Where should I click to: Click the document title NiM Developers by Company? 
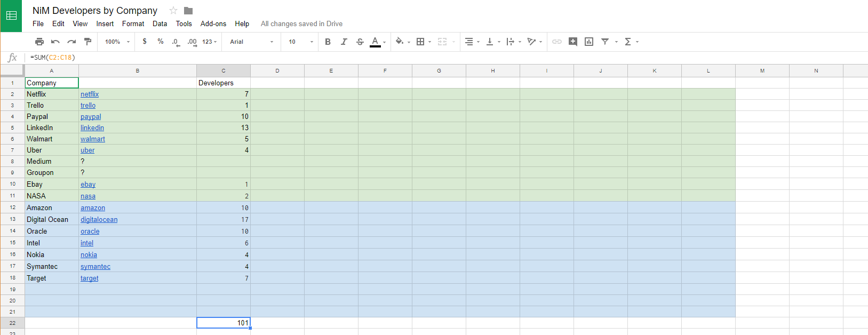pyautogui.click(x=95, y=11)
